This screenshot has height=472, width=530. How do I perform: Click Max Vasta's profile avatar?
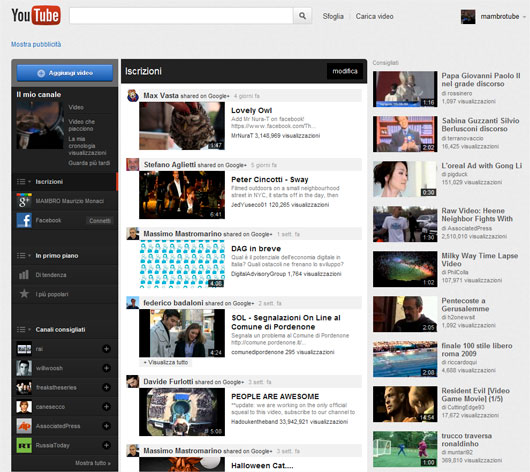[133, 96]
